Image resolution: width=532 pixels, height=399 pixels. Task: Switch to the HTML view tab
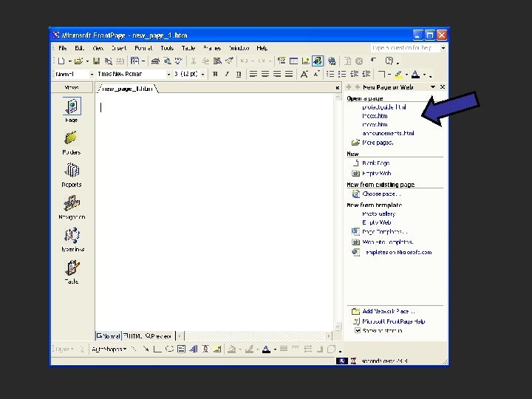133,336
